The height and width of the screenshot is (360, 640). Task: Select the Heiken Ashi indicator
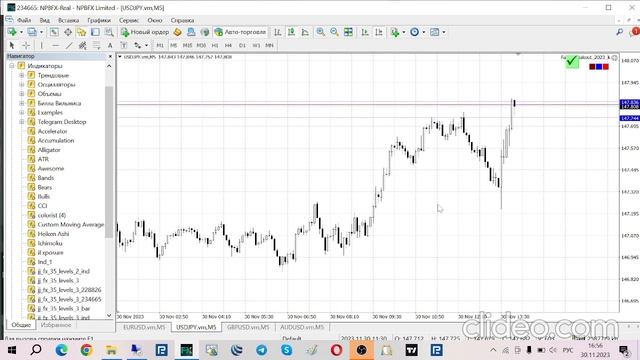[53, 234]
